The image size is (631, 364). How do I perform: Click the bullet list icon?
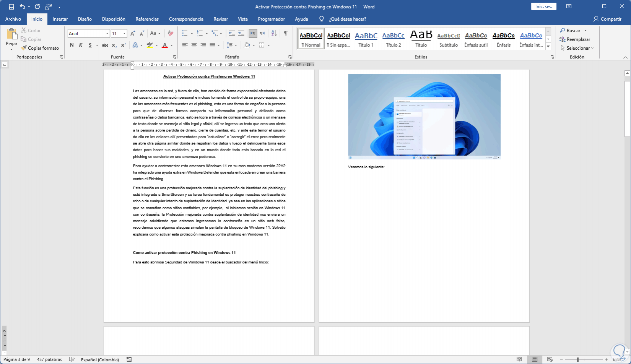pos(185,34)
